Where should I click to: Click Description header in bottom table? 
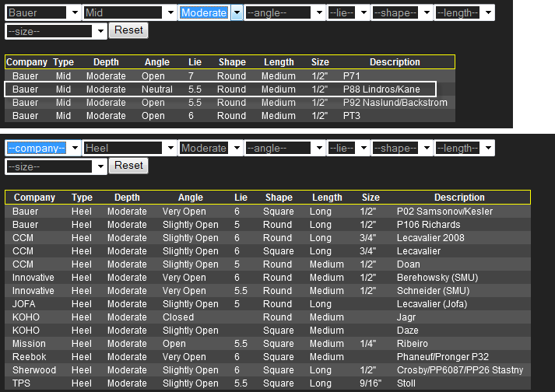click(x=459, y=198)
